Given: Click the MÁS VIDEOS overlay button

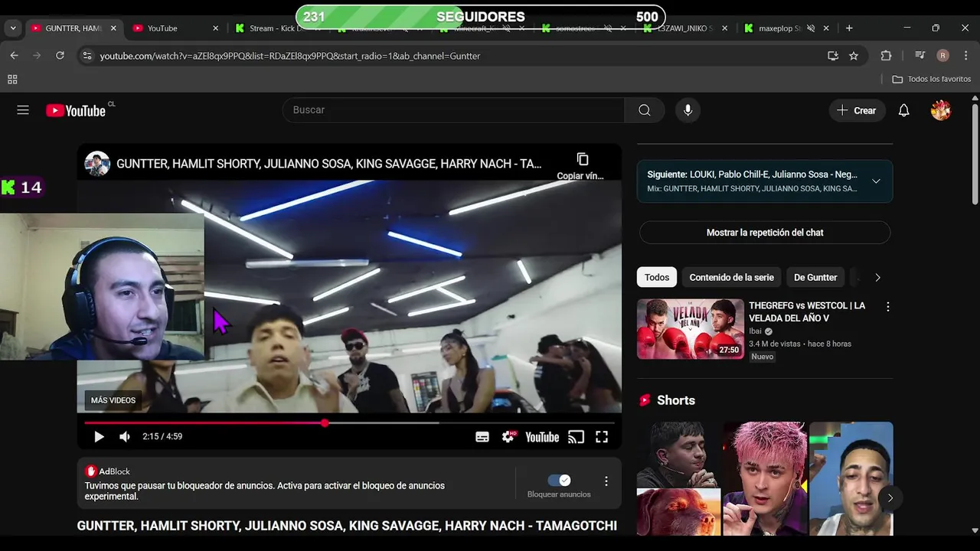Looking at the screenshot, I should coord(113,400).
